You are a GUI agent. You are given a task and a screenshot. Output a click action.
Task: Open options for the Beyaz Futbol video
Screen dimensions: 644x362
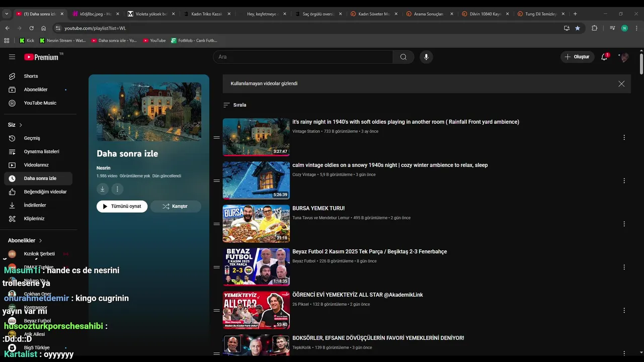click(x=624, y=267)
